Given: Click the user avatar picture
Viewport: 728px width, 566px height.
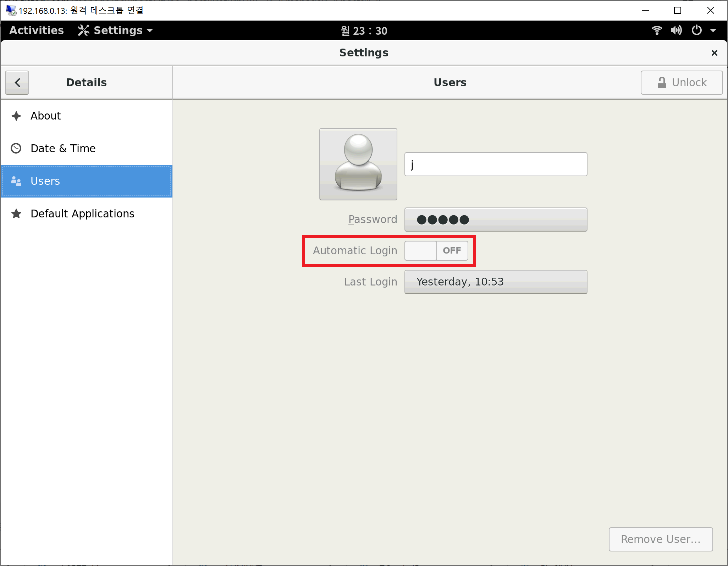Looking at the screenshot, I should (358, 164).
